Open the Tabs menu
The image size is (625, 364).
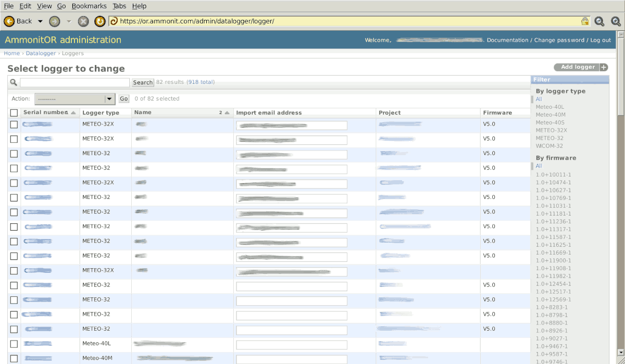pyautogui.click(x=119, y=6)
